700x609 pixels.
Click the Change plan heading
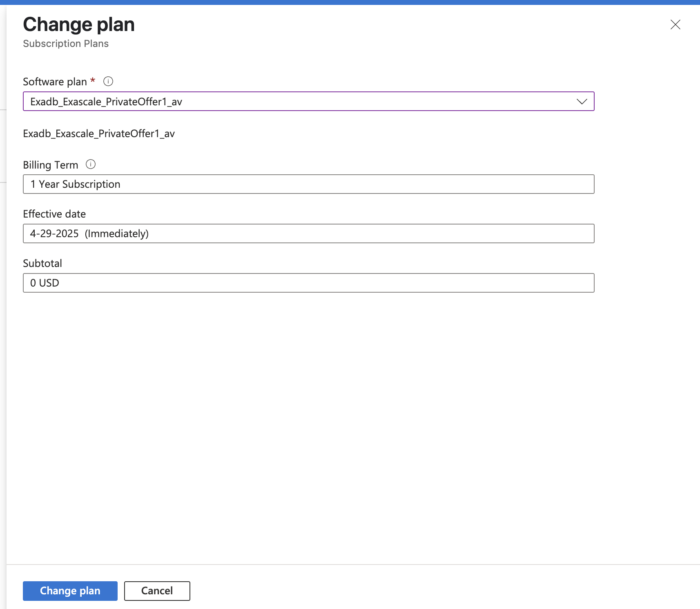point(79,24)
